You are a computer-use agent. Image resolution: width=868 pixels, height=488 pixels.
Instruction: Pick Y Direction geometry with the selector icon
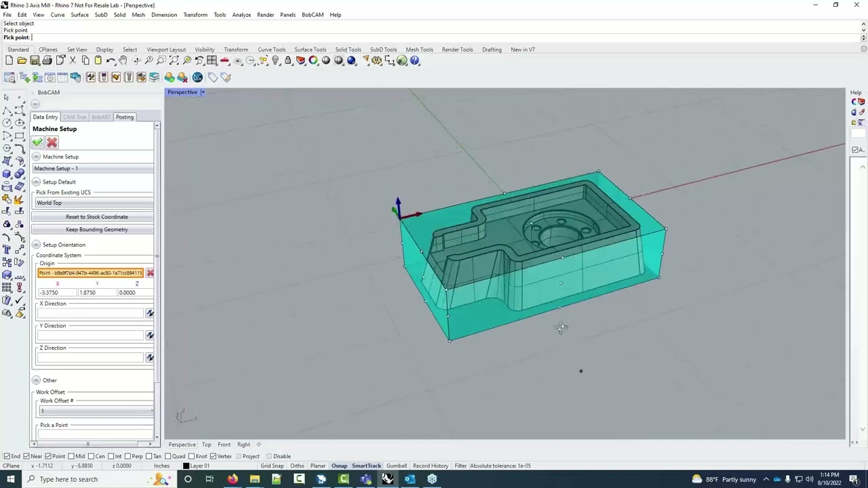coord(150,335)
